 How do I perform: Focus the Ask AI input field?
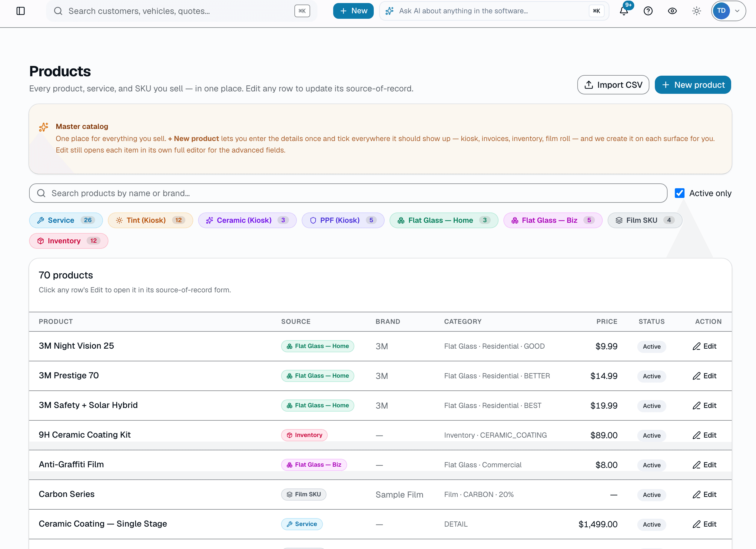pyautogui.click(x=494, y=11)
